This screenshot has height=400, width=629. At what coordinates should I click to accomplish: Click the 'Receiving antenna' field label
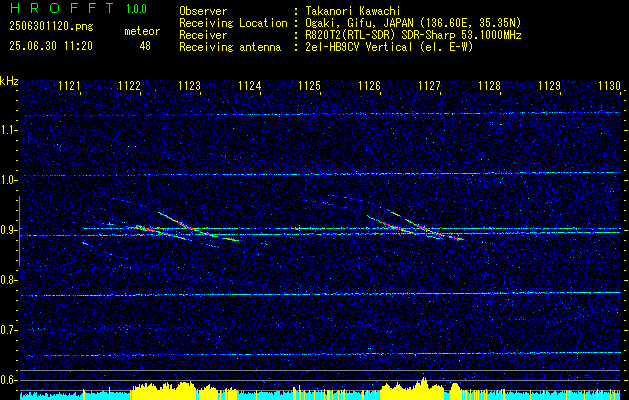pos(230,47)
